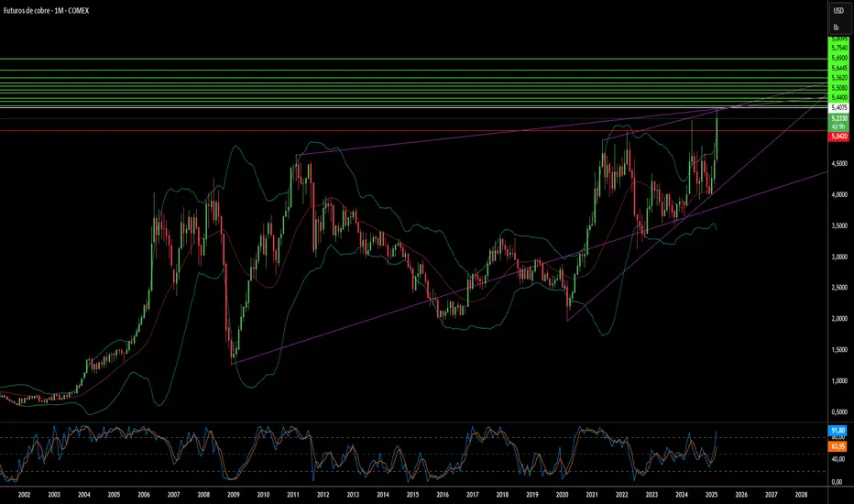Click the 2016 label on the time axis

443,495
